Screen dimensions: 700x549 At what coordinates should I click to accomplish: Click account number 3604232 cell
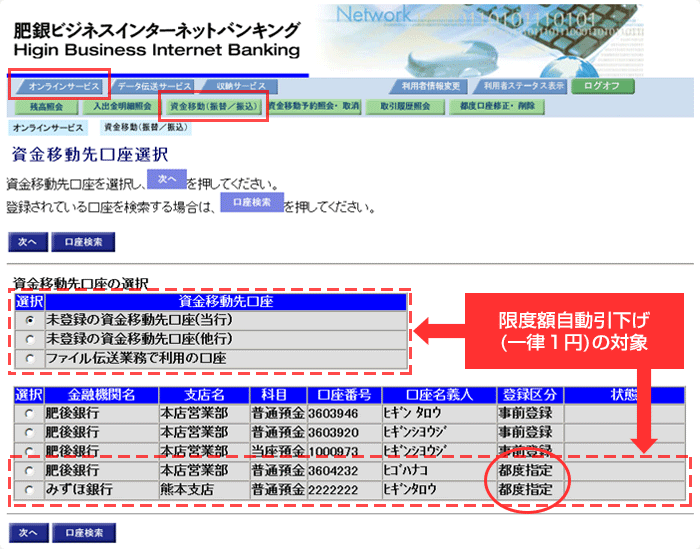tap(344, 470)
